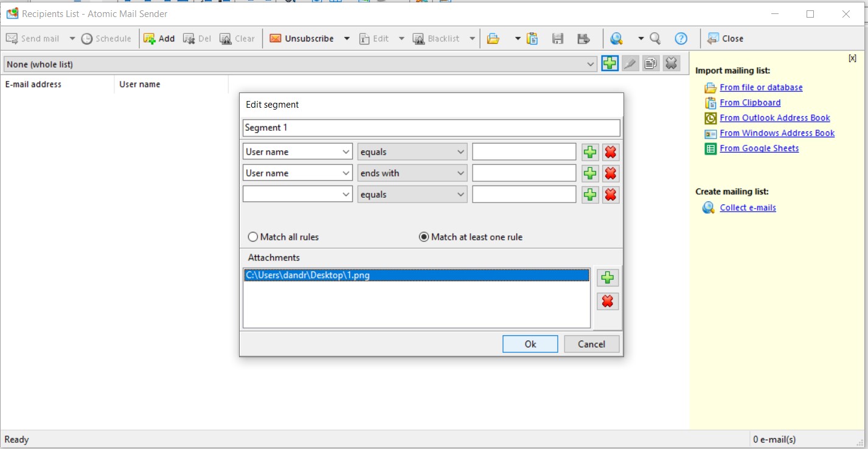This screenshot has width=868, height=449.
Task: Close the import side panel with [x]
Action: pos(852,58)
